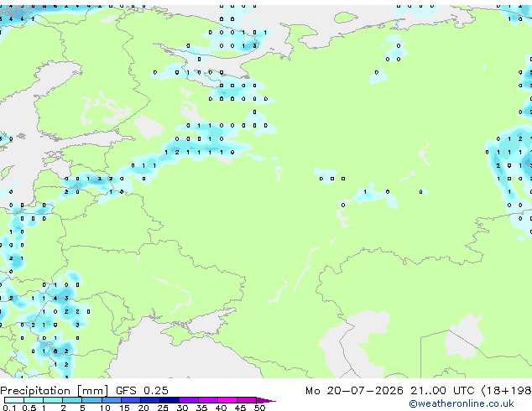Select the 2 mm legend color swatch
532x411 pixels.
pos(72,400)
